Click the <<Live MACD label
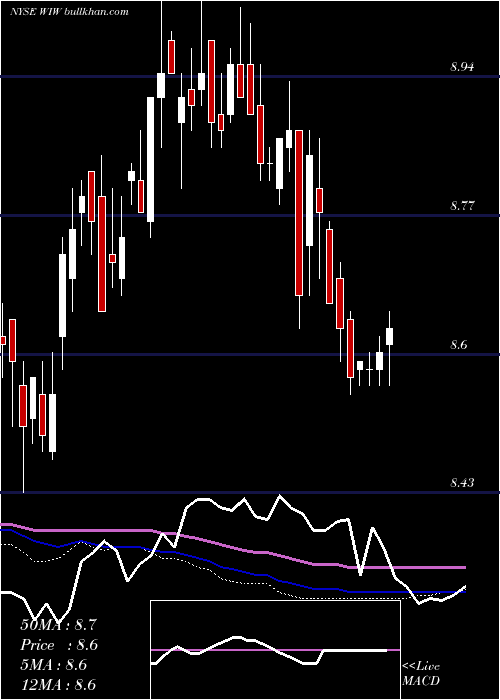500x700 pixels. click(x=421, y=673)
